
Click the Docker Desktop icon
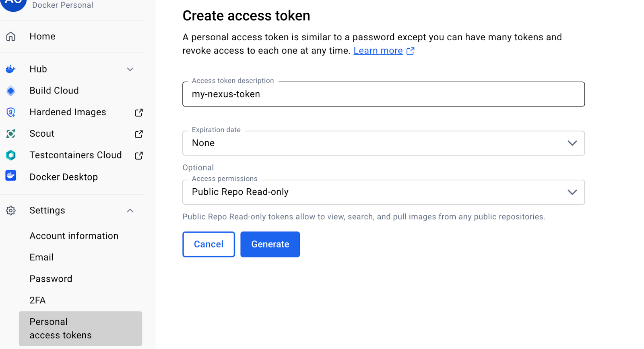(x=10, y=176)
